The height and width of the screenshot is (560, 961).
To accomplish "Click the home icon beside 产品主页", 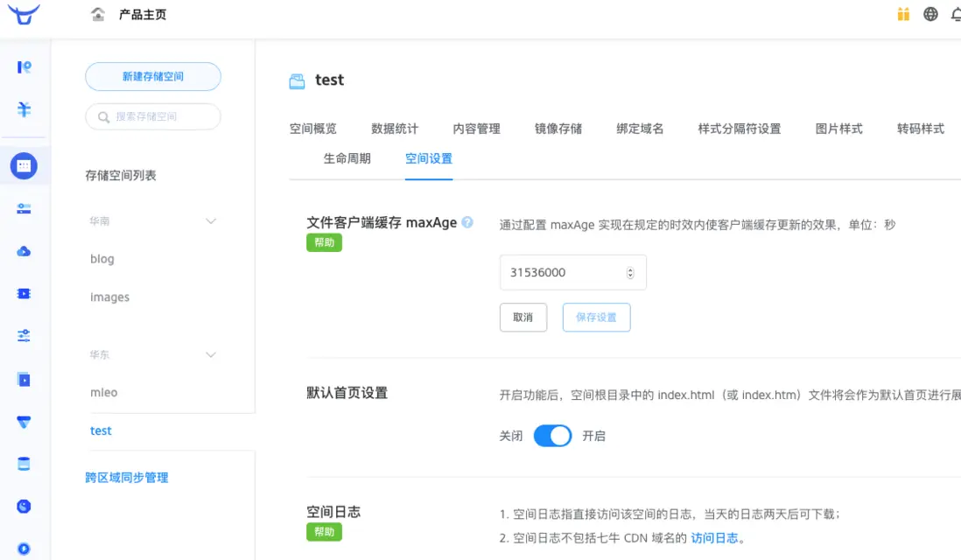I will coord(97,14).
